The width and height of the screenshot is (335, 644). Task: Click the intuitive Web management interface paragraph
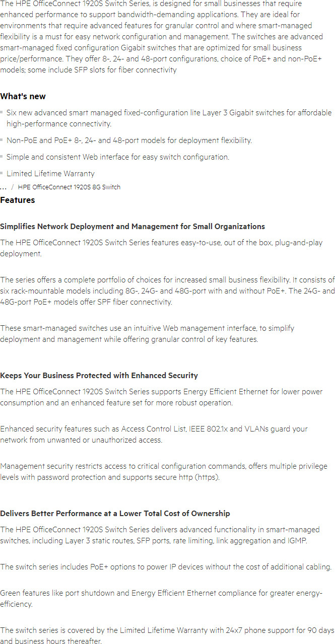pyautogui.click(x=147, y=334)
